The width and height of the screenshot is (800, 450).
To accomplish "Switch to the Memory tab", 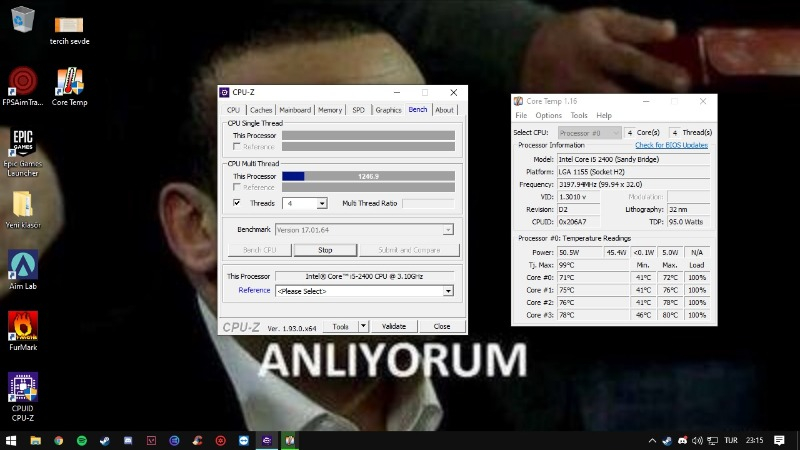I will (x=330, y=110).
